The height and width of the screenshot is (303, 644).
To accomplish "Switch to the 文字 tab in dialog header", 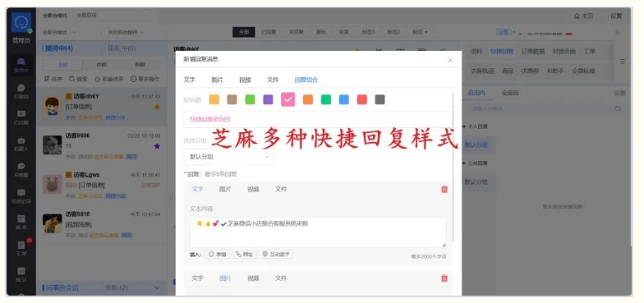I will pos(189,80).
